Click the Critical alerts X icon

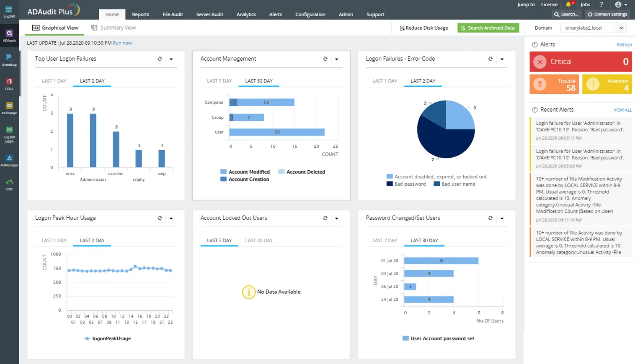(540, 62)
